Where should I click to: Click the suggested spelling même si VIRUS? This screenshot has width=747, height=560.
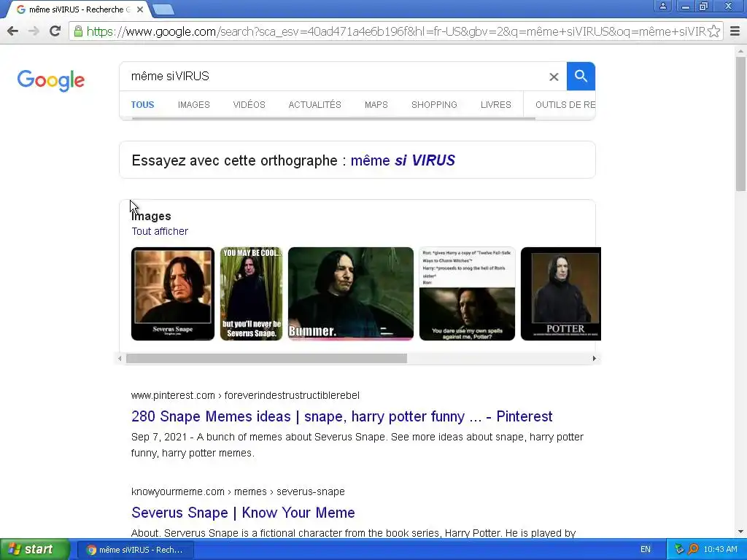pos(403,160)
